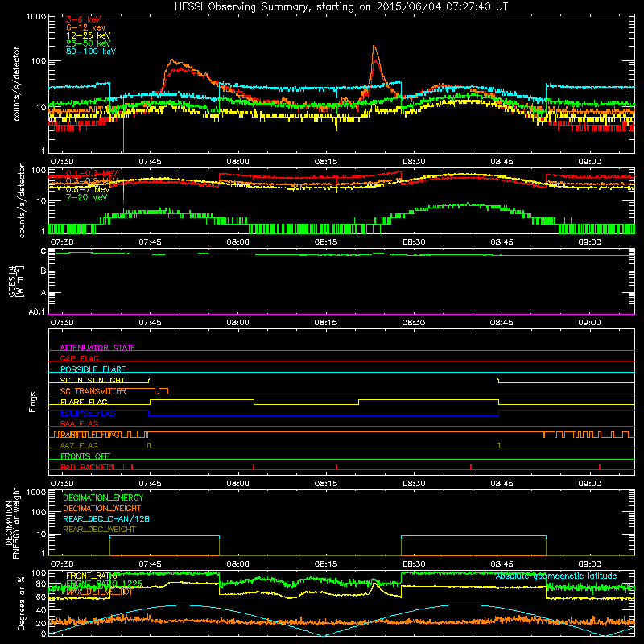Click the Absolute geomagnetic latitude label

click(x=556, y=576)
